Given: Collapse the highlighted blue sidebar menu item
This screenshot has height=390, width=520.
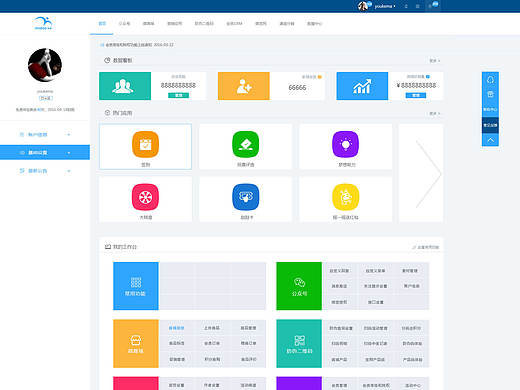Looking at the screenshot, I should point(45,152).
